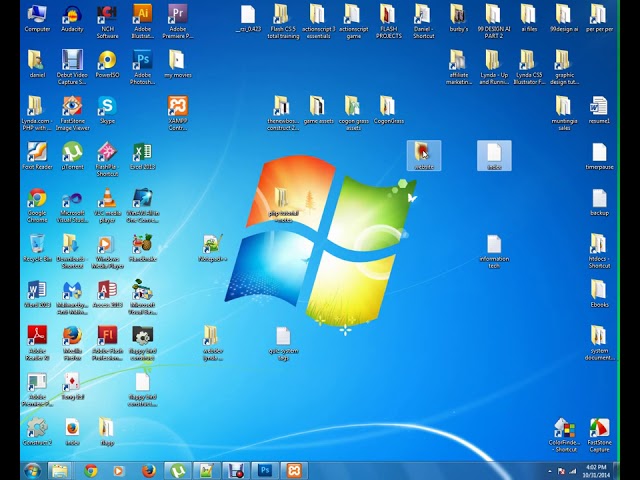640x480 pixels.
Task: Select the XAMPP Control desktop shortcut
Action: pos(178,113)
